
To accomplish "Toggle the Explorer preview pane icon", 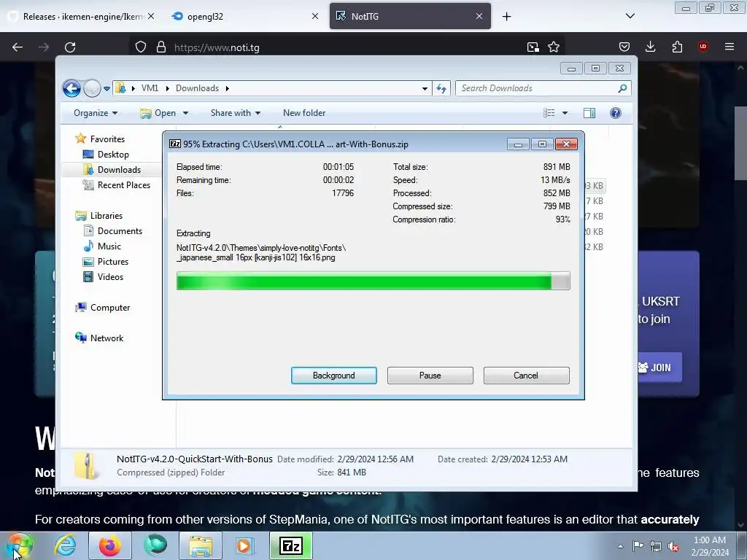I will click(x=589, y=113).
